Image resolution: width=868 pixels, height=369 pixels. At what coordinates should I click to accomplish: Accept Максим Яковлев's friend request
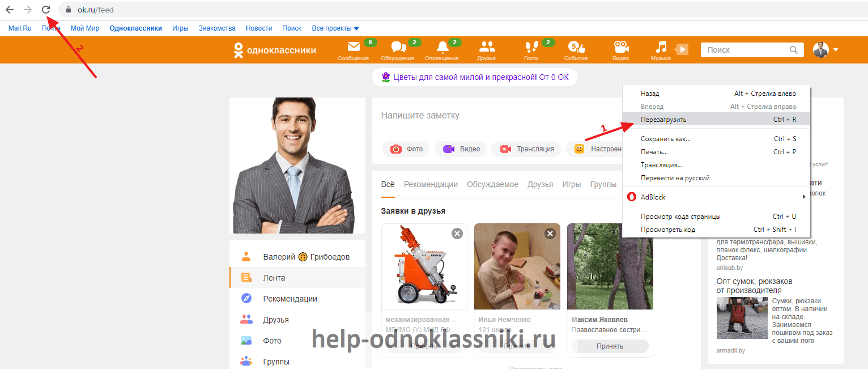[x=610, y=346]
